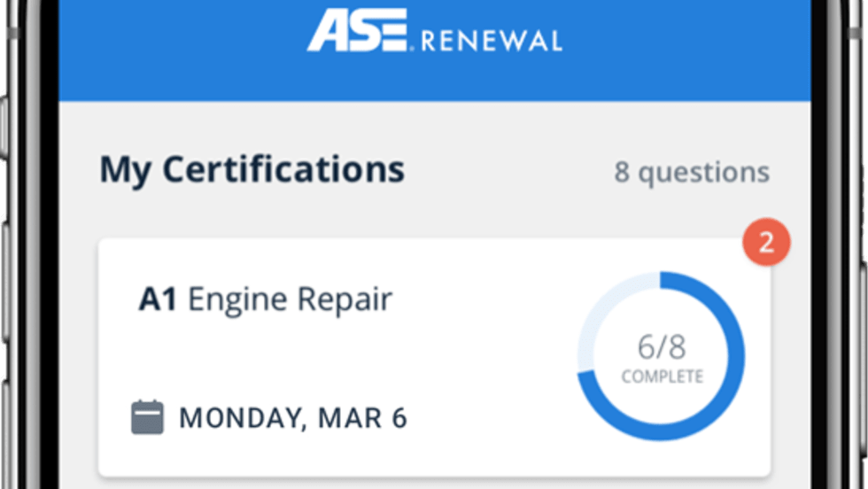Tap the ASE logo in the header
The height and width of the screenshot is (489, 868).
click(x=357, y=31)
